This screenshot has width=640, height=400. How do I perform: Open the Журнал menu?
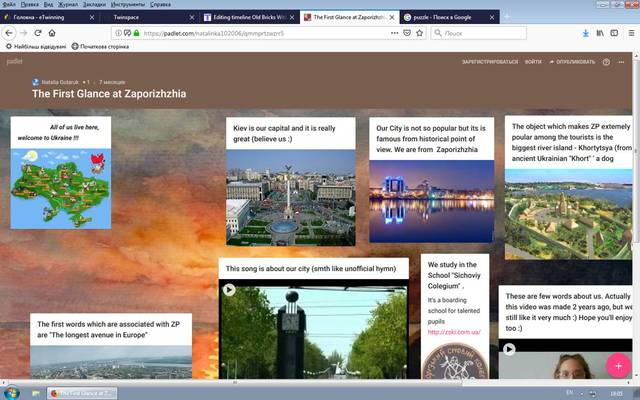tap(67, 4)
